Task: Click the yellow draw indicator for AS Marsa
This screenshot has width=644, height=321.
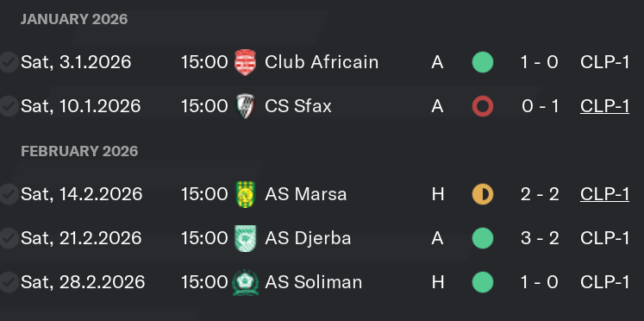Action: (483, 194)
